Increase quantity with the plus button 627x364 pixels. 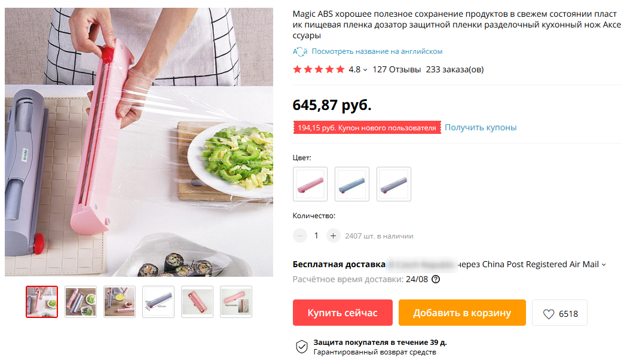334,235
